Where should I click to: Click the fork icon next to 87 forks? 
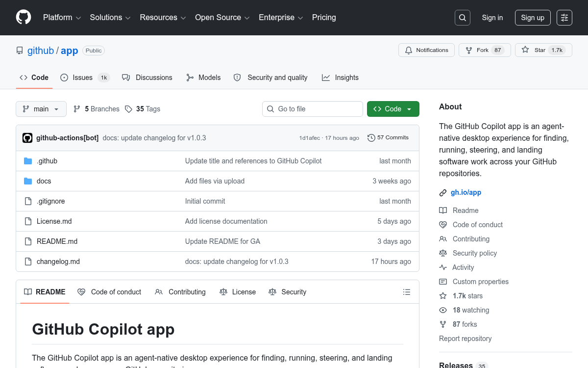[x=443, y=324]
